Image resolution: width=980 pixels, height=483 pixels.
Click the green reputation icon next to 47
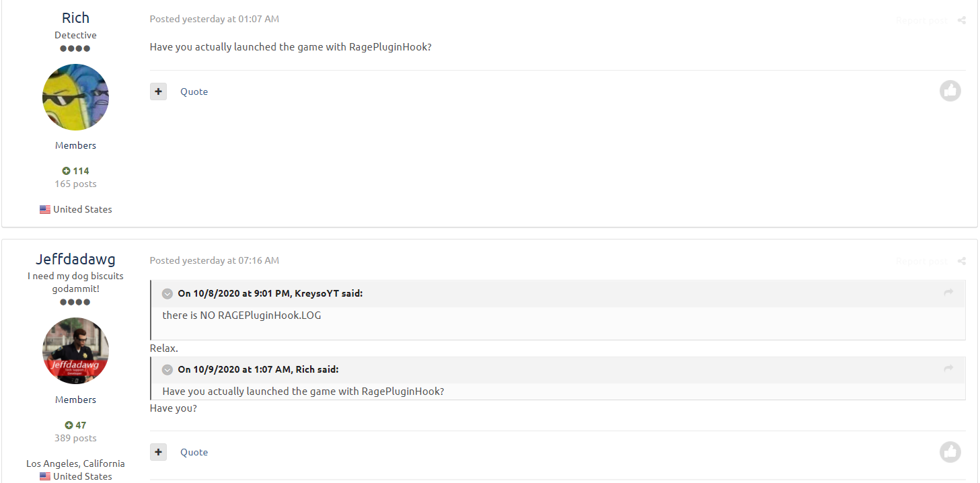tap(69, 425)
